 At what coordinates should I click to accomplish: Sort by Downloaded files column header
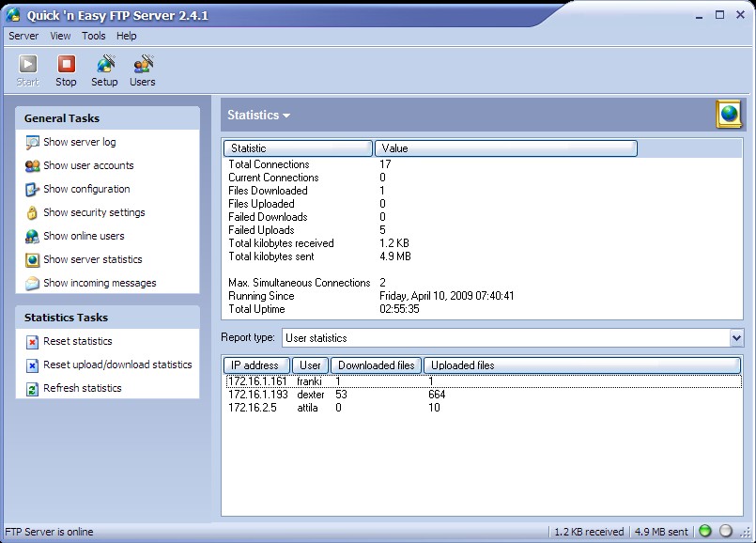pos(376,365)
